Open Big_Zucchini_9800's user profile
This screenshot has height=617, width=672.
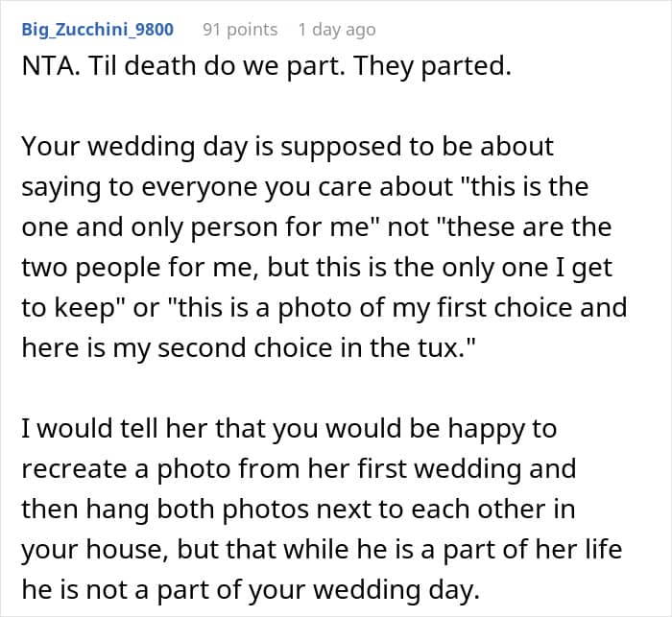[98, 30]
